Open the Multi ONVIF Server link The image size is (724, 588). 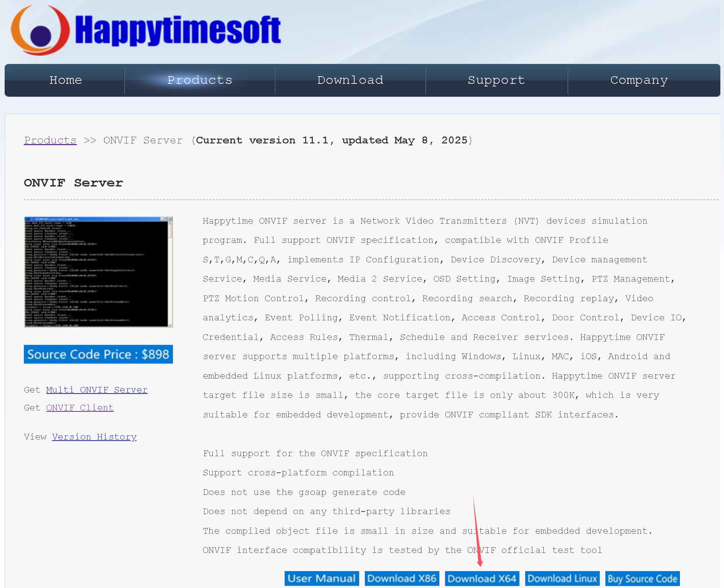pos(96,390)
